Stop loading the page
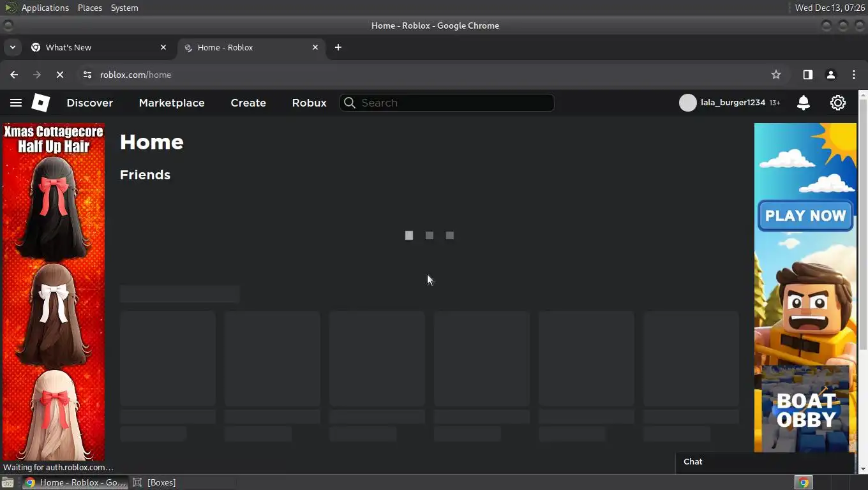This screenshot has height=490, width=868. (60, 75)
